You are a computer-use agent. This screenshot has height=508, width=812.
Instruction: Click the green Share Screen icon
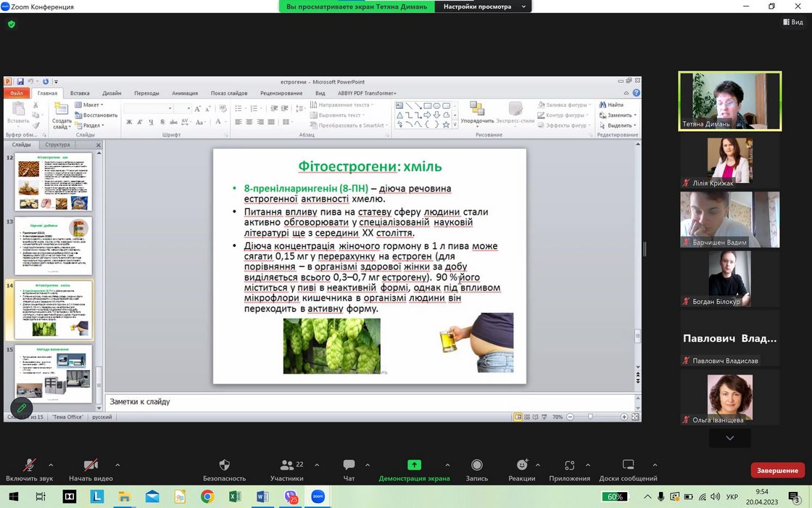[414, 465]
